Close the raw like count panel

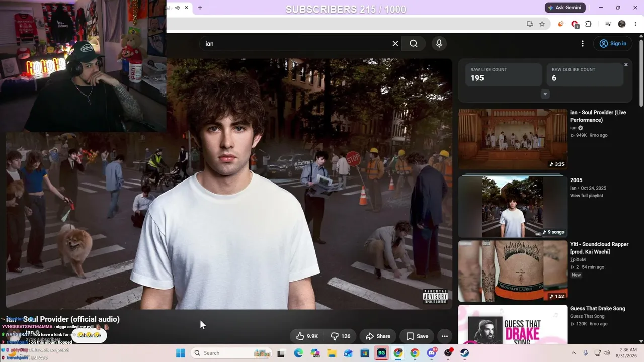626,65
